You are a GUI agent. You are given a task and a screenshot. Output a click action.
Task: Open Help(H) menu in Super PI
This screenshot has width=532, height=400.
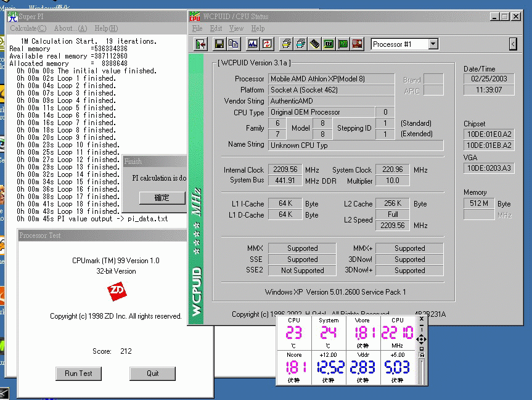pos(106,28)
